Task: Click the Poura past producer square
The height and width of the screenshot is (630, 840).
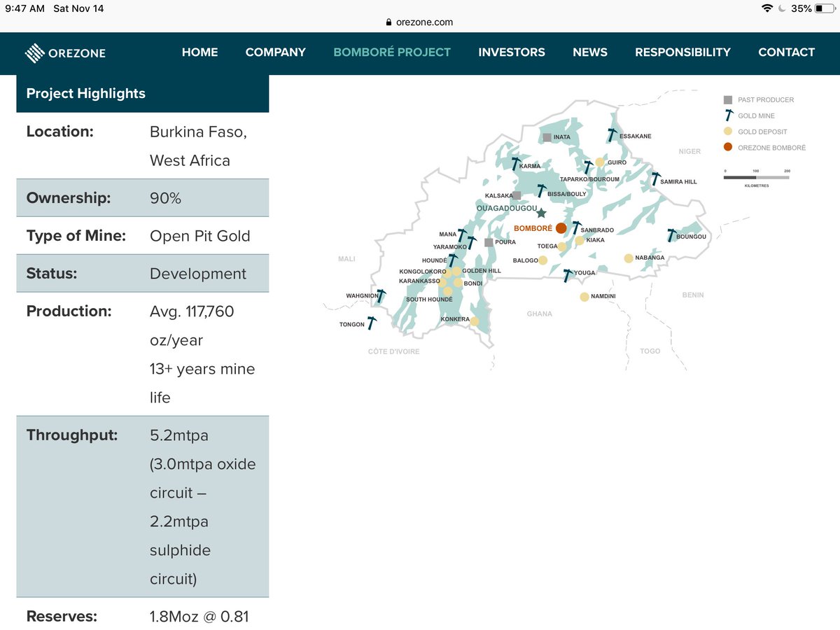Action: coord(489,242)
